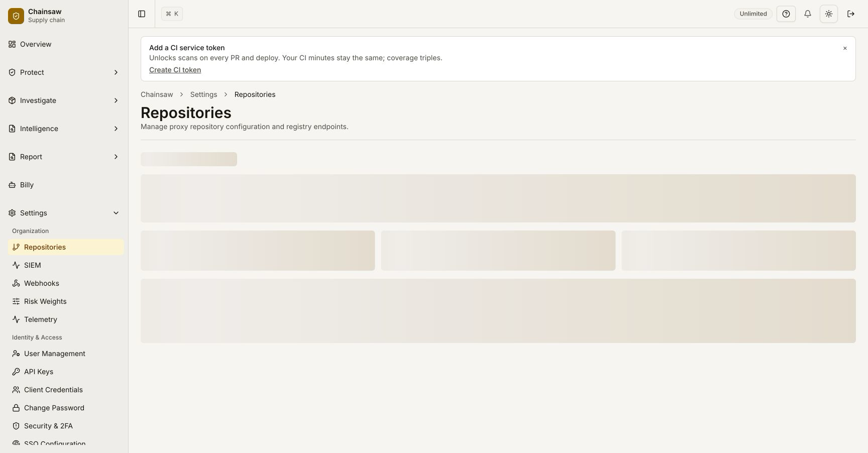Click the Unlimited plan badge
868x453 pixels.
[x=753, y=14]
